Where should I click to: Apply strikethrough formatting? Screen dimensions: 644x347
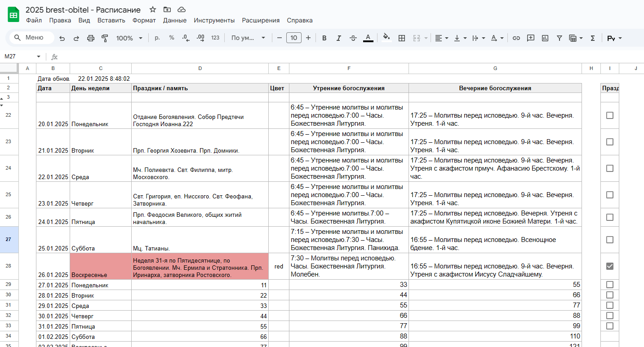click(353, 38)
